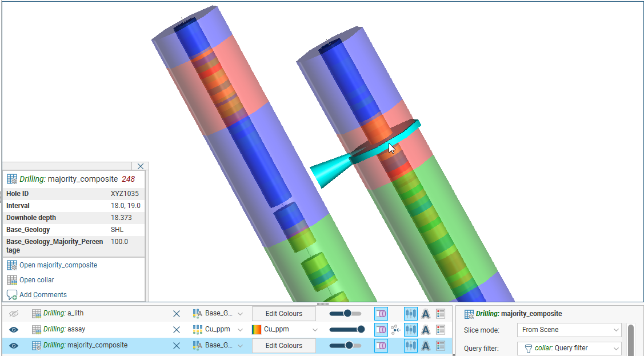Click Base_Geology value SHL

point(117,230)
